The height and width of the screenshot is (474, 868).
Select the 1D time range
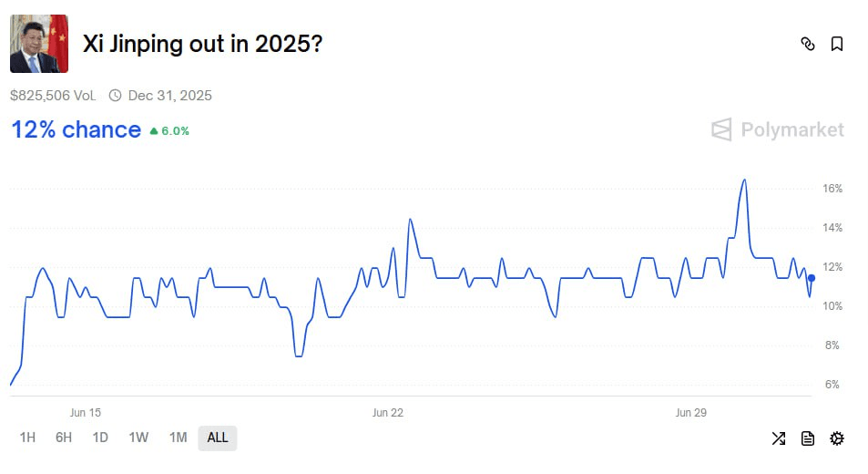click(x=100, y=438)
